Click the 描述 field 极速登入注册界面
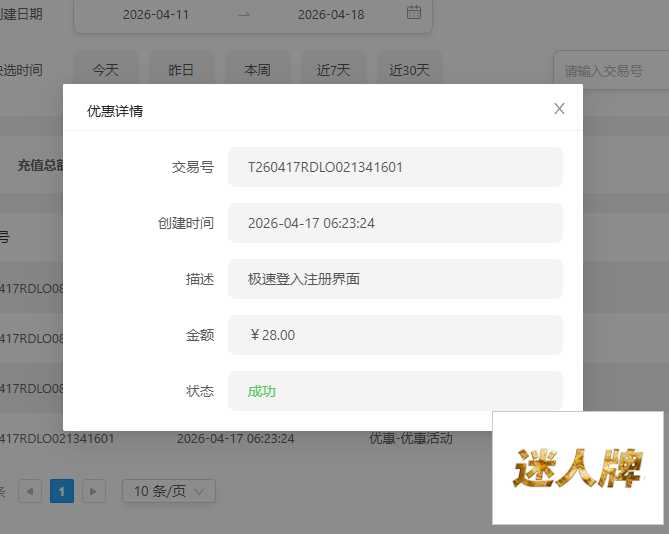Screen dimensions: 669x534 (395, 279)
